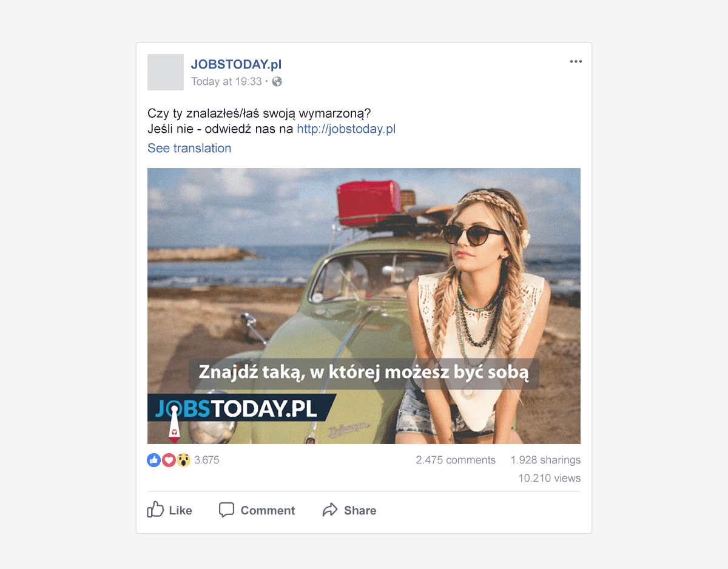View the 1.928 sharings

click(545, 460)
